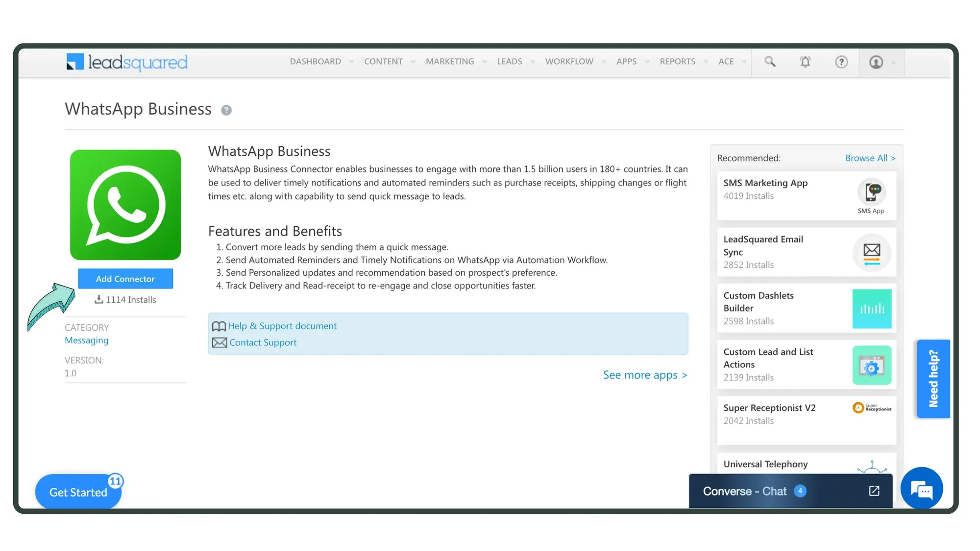The height and width of the screenshot is (551, 980).
Task: Click the Universal Telephony icon
Action: pyautogui.click(x=872, y=467)
